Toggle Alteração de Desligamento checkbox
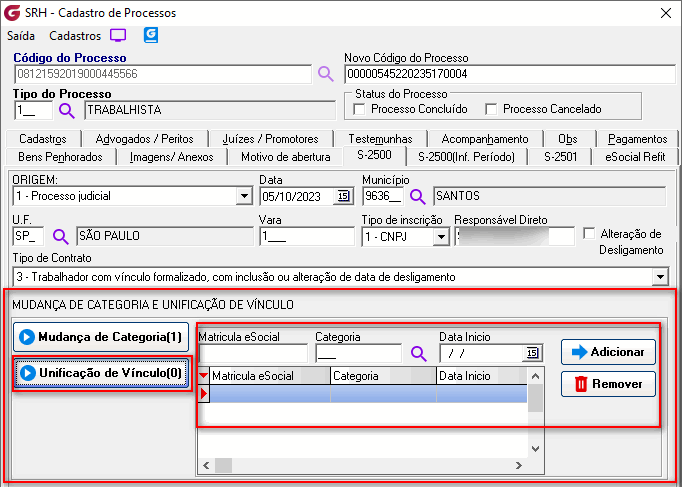Image resolution: width=682 pixels, height=487 pixels. click(589, 233)
